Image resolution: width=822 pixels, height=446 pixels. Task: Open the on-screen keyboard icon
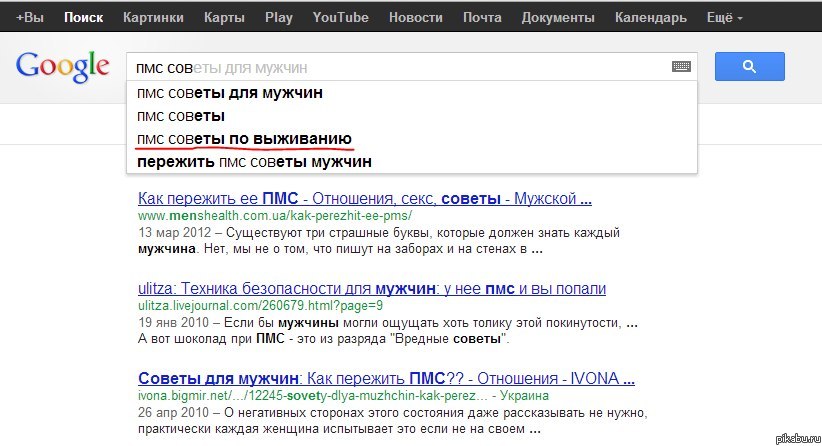coord(682,67)
